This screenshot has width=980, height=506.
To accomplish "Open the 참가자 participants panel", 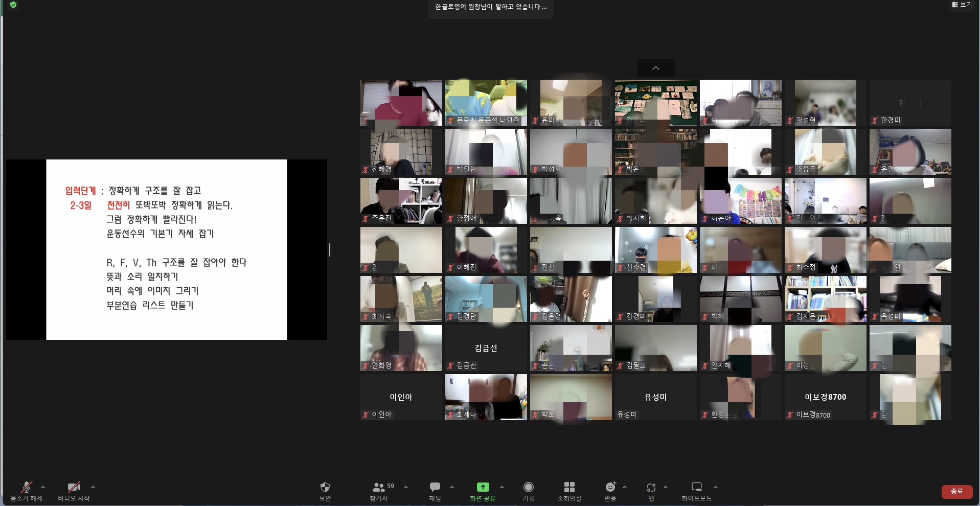I will [379, 487].
